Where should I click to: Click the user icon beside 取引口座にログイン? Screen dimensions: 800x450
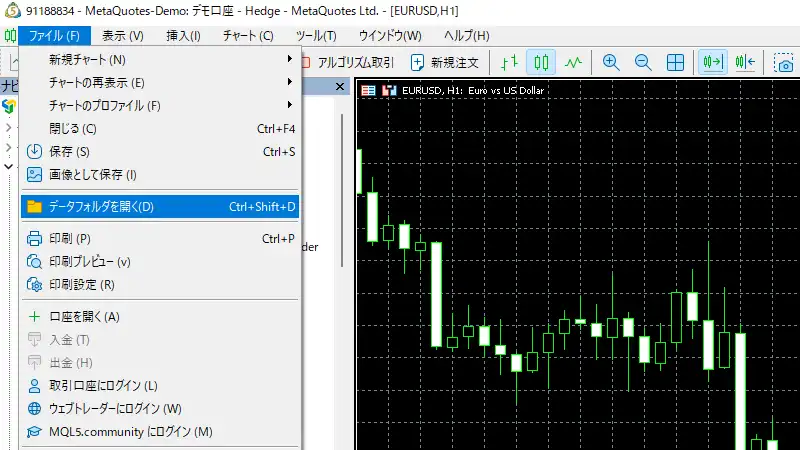(34, 385)
